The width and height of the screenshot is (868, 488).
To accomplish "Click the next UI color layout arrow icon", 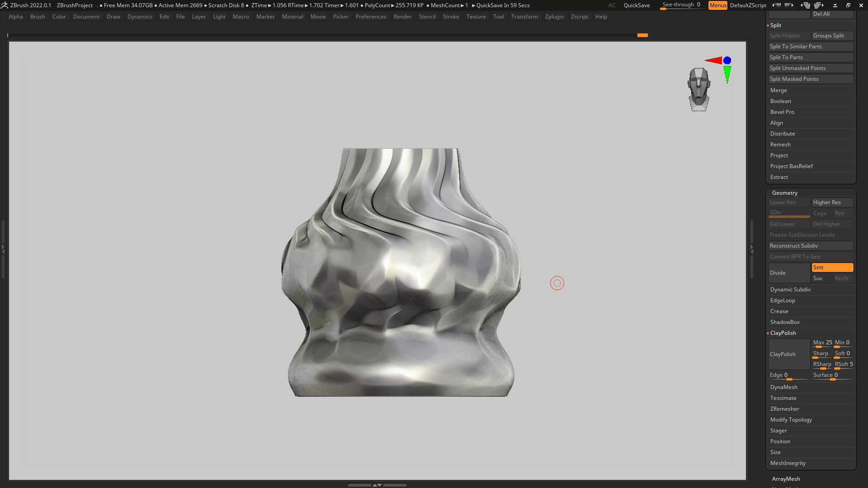I will (789, 5).
